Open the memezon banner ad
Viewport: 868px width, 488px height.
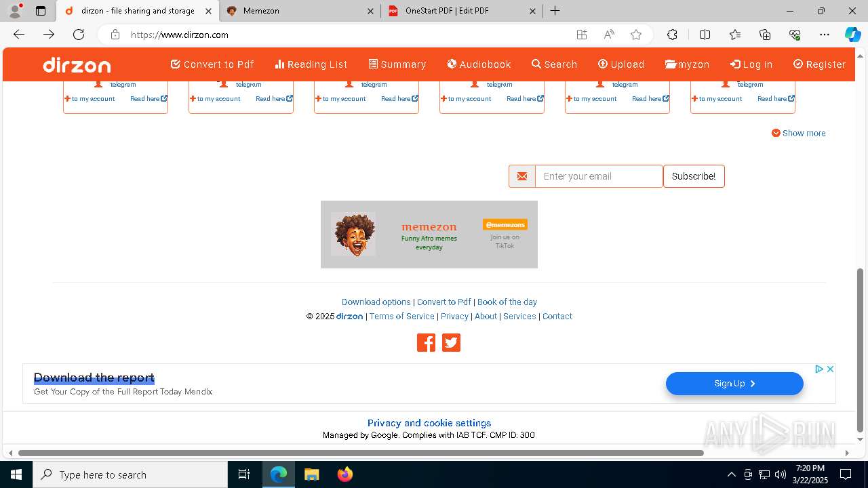(x=429, y=235)
